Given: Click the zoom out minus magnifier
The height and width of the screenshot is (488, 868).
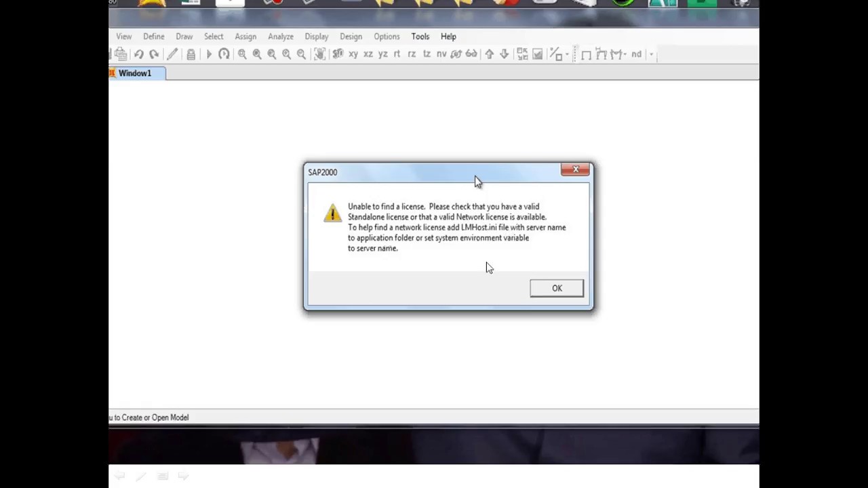Looking at the screenshot, I should coord(301,54).
